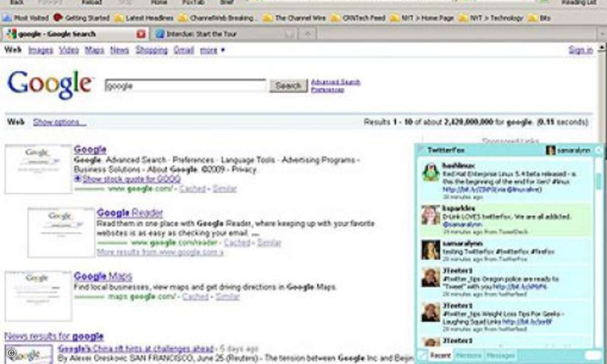Viewport: 607px width, 364px height.
Task: Open Video in Google navigation
Action: [69, 50]
